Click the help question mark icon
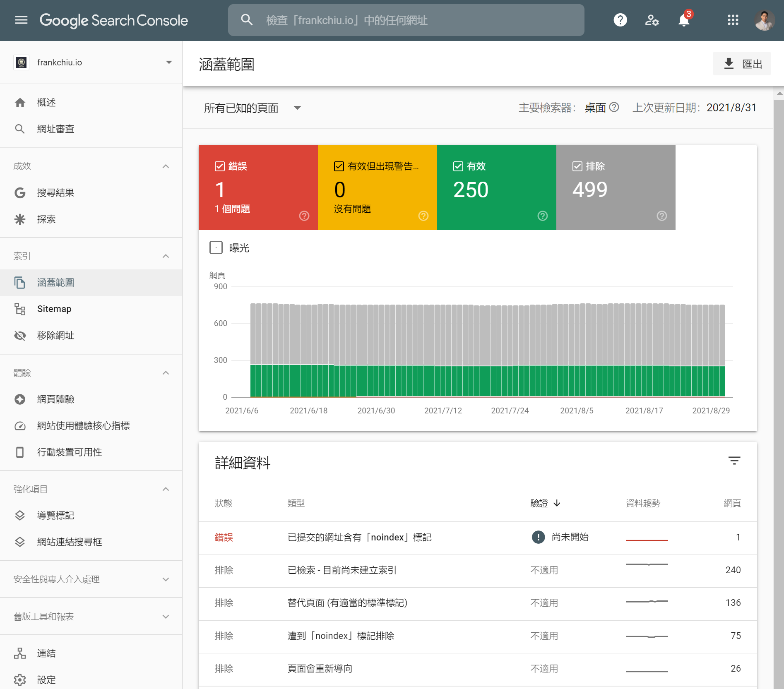 [x=620, y=20]
